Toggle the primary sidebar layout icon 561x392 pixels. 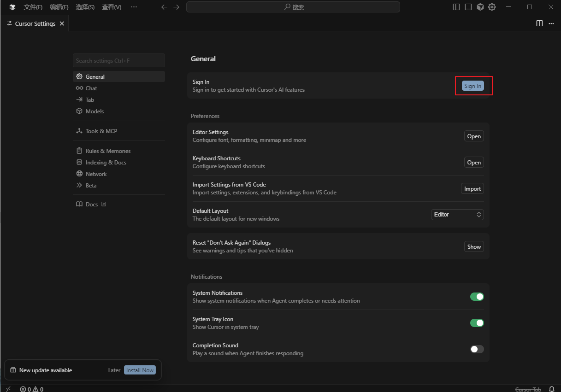click(456, 7)
